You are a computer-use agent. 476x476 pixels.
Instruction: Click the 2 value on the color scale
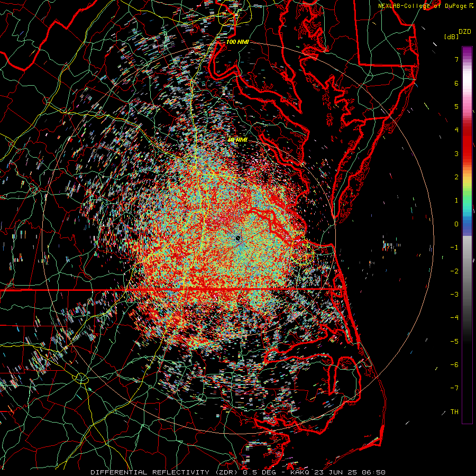coord(456,177)
